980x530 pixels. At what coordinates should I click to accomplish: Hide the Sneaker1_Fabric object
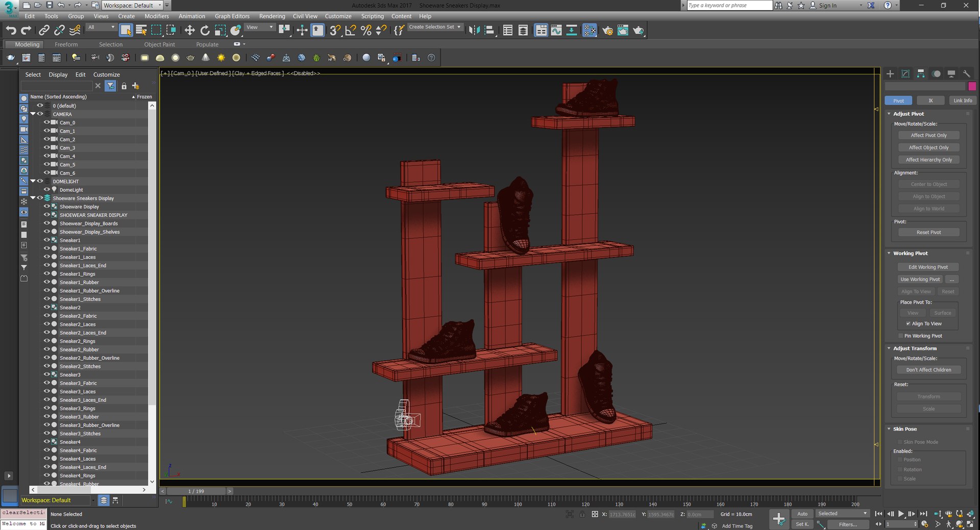click(x=46, y=248)
